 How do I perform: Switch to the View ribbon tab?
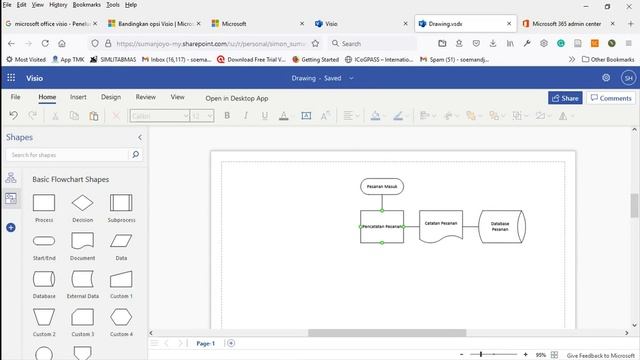[x=178, y=97]
